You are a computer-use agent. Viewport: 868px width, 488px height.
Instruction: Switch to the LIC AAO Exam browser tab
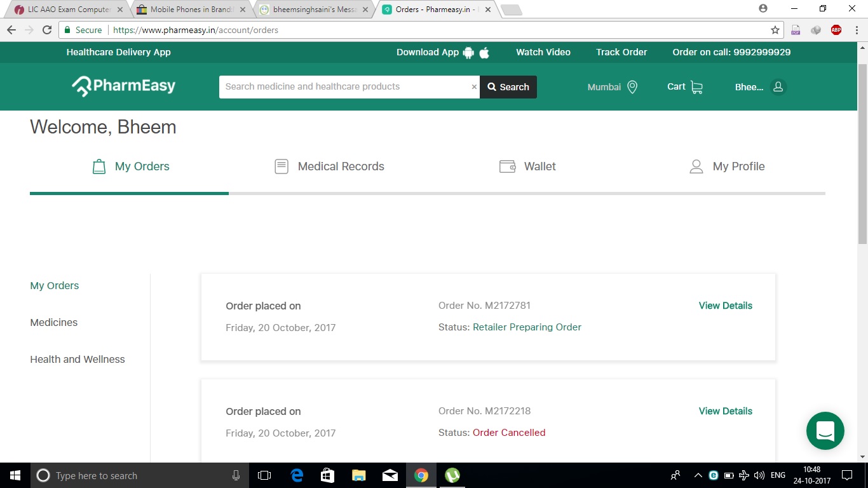pos(69,10)
